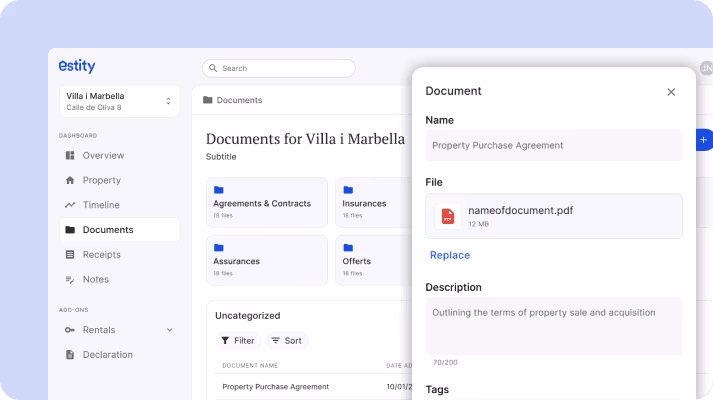Click the Replace file link
Image resolution: width=713 pixels, height=400 pixels.
click(450, 255)
